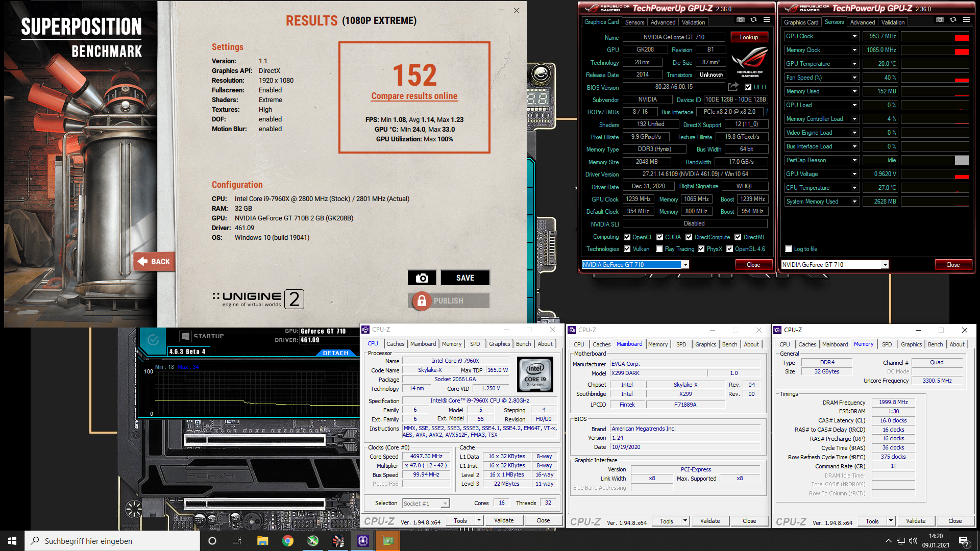Launch Google Chrome from the taskbar

point(288,541)
